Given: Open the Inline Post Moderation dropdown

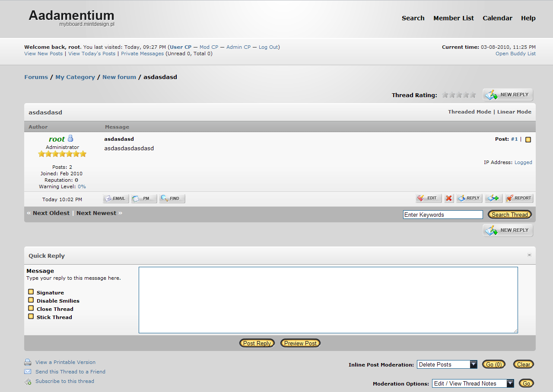Looking at the screenshot, I should 447,364.
